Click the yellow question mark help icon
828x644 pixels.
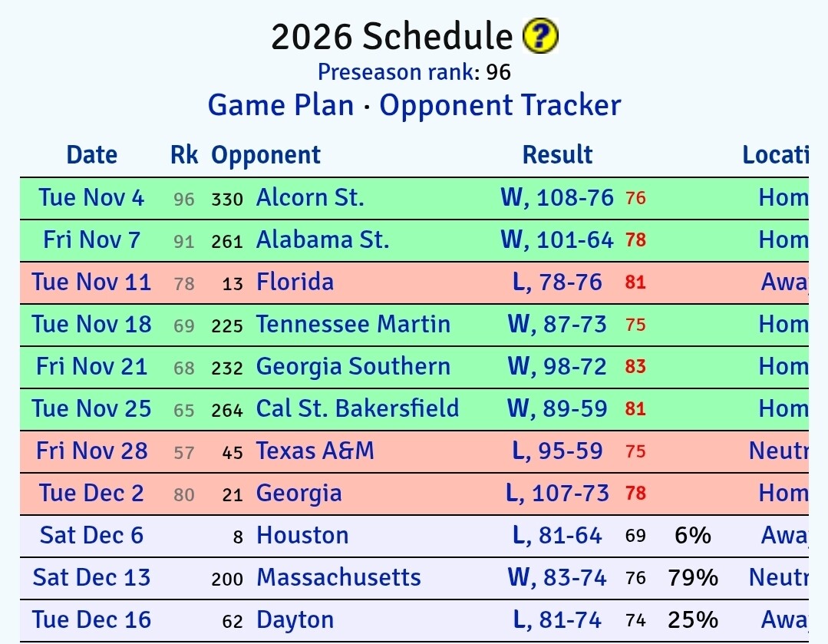click(x=540, y=36)
